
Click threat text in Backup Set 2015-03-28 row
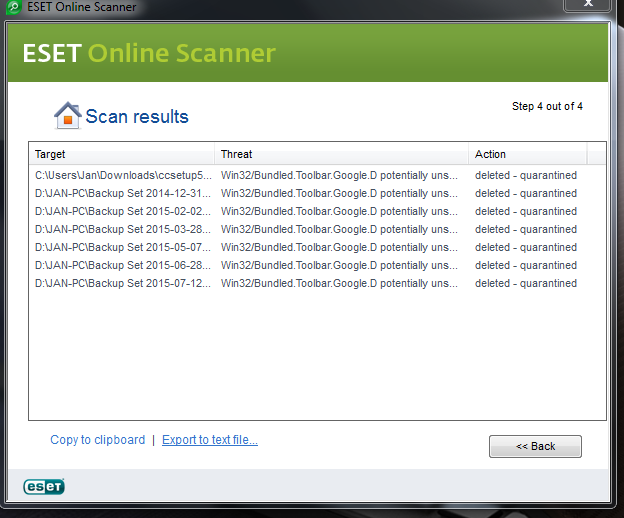(x=339, y=229)
